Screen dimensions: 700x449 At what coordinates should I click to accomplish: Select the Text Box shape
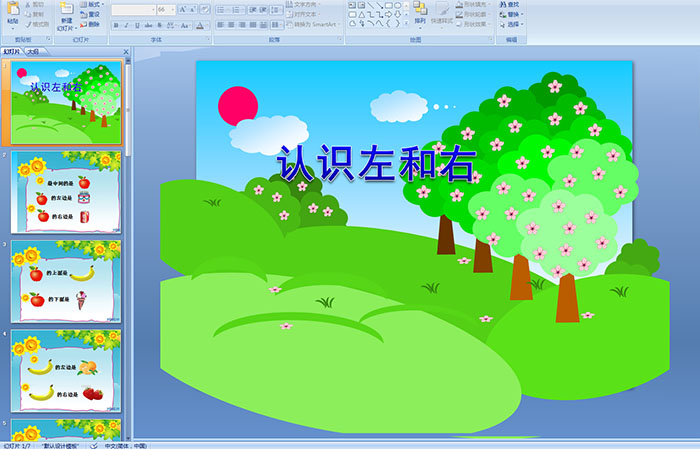tap(352, 5)
